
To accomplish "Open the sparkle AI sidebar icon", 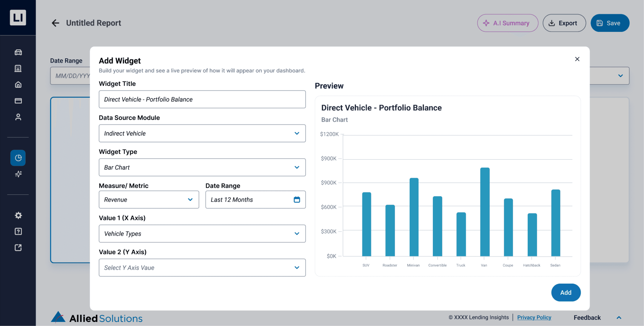I will (18, 174).
